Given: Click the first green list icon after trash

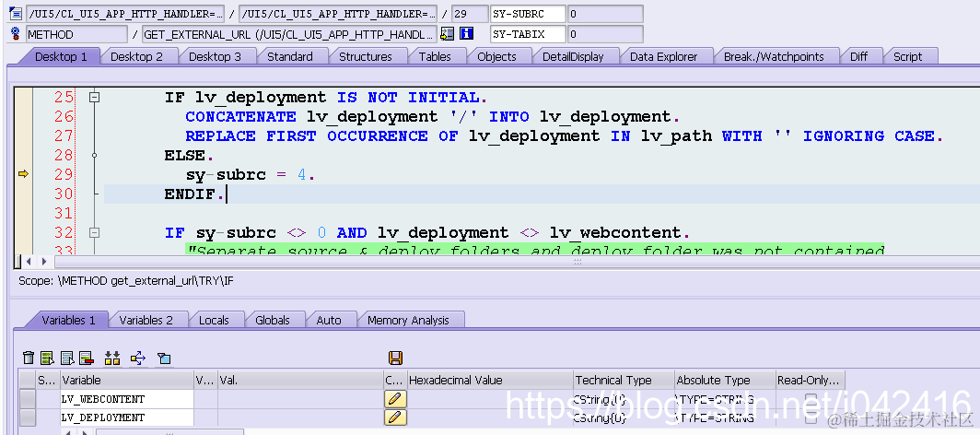Looking at the screenshot, I should pyautogui.click(x=48, y=358).
